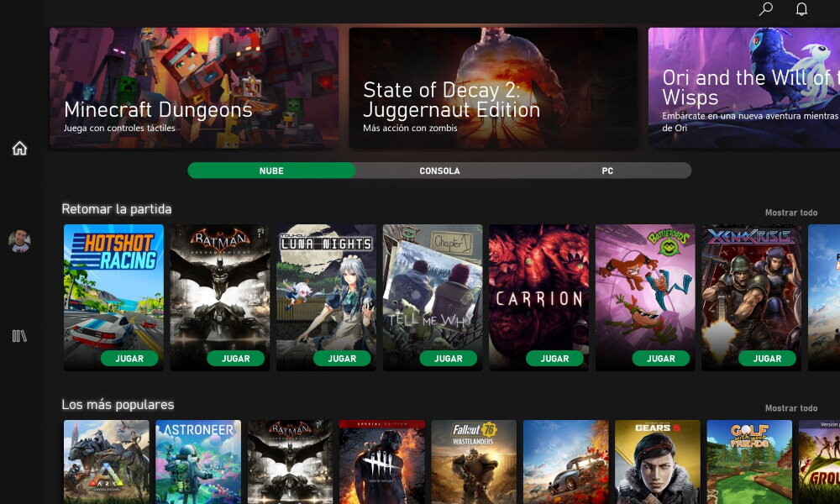The height and width of the screenshot is (504, 840).
Task: Select the Home icon in the sidebar
Action: [x=18, y=148]
